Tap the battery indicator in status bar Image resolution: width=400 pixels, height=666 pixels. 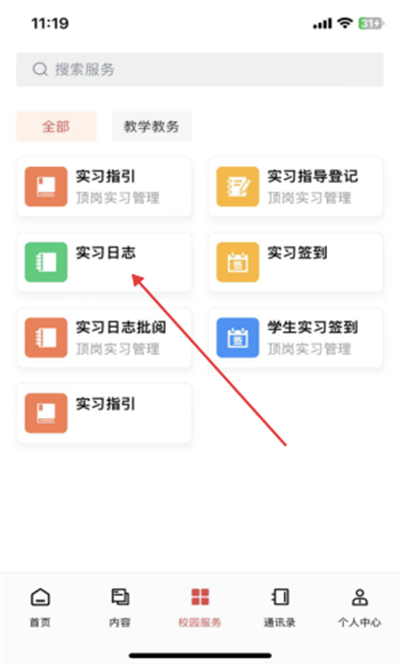(371, 23)
